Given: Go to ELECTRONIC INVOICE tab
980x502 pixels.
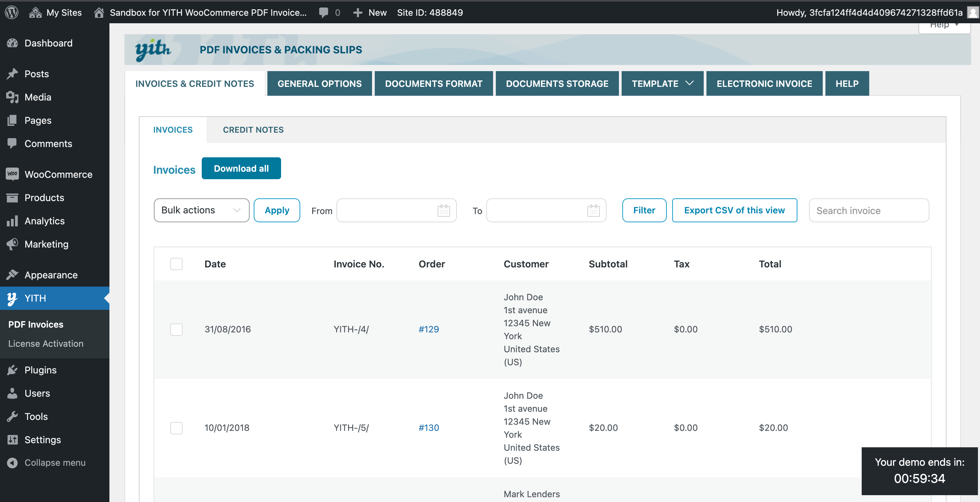Looking at the screenshot, I should 764,83.
